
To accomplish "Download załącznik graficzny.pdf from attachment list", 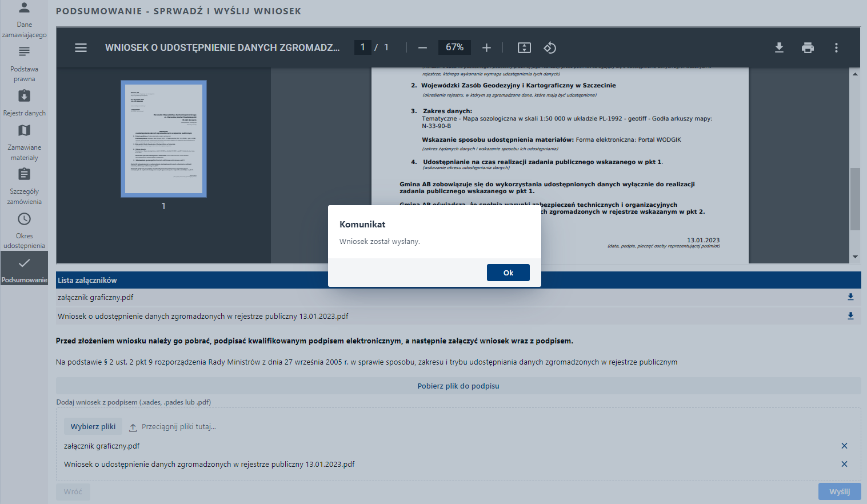I will coord(850,297).
